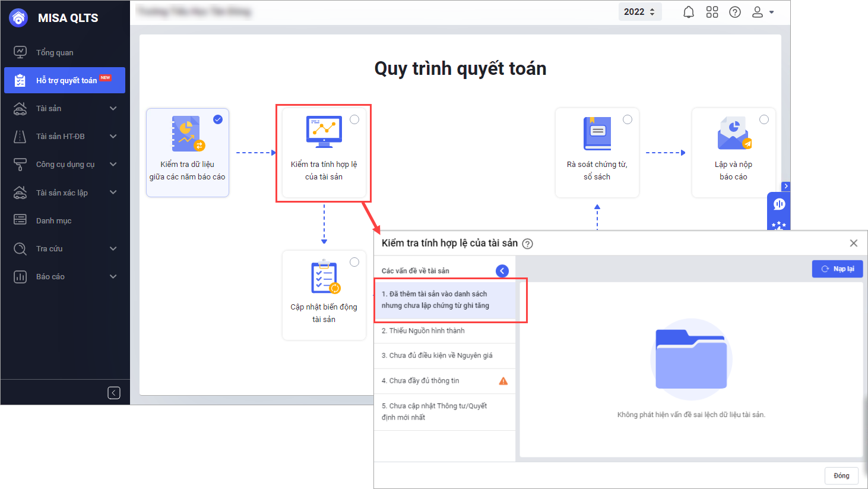This screenshot has width=868, height=489.
Task: Toggle the circle on Lập và nộp báo cáo card
Action: pyautogui.click(x=764, y=119)
